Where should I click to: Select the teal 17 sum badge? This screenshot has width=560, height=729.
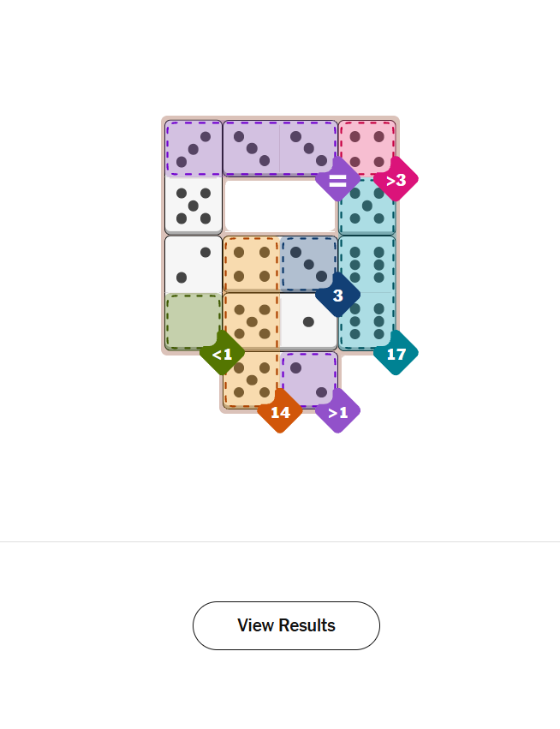click(396, 353)
